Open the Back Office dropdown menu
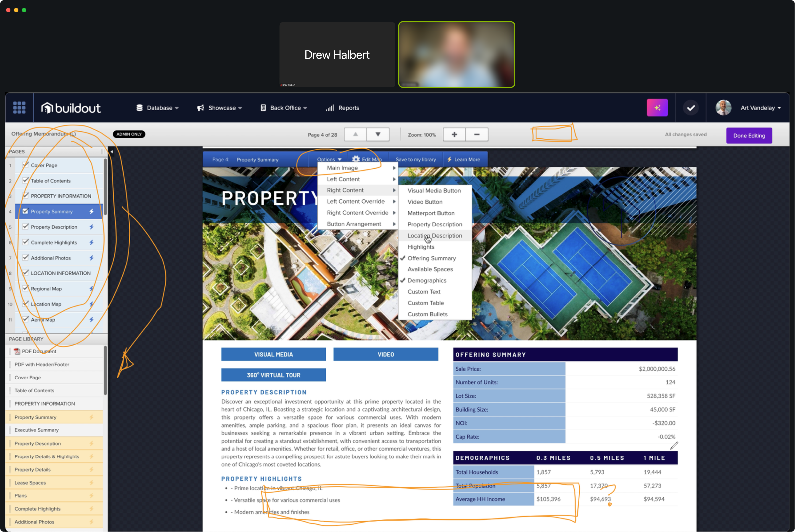The height and width of the screenshot is (532, 795). point(283,108)
